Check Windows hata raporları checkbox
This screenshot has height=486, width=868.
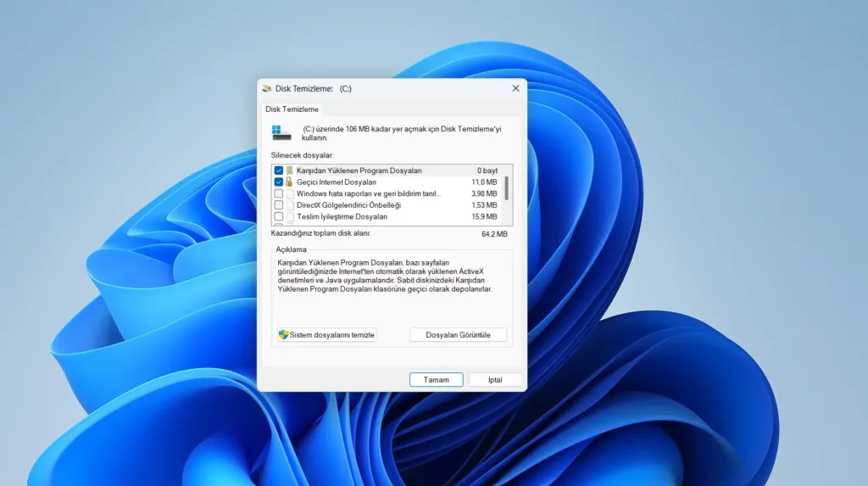point(278,193)
